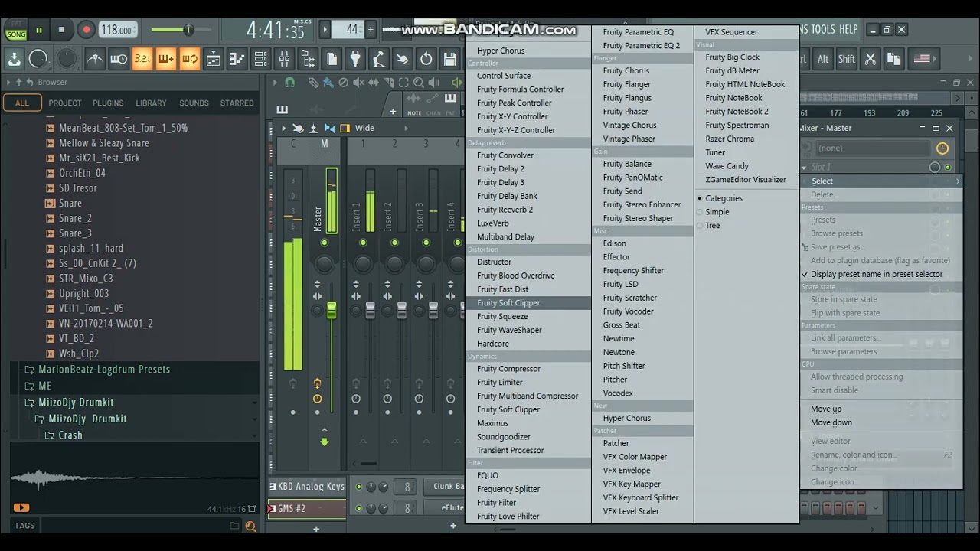980x551 pixels.
Task: Select the playlist paint brush tool
Action: [x=328, y=83]
